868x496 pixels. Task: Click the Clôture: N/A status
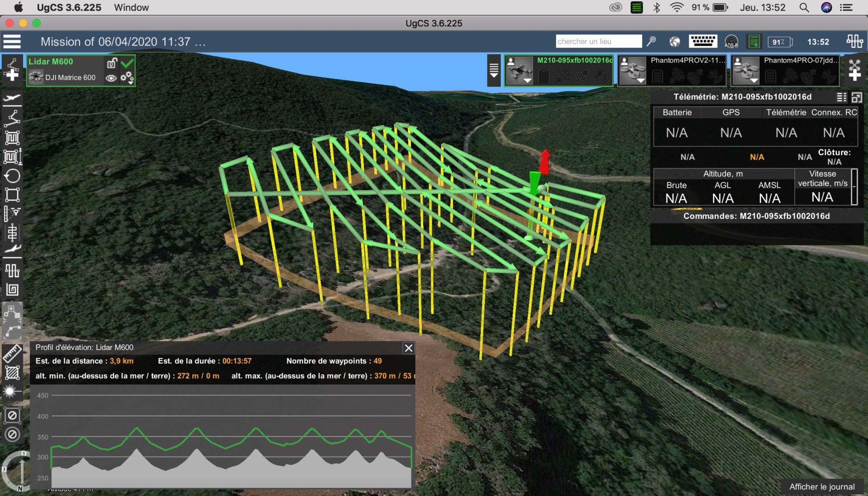click(x=834, y=157)
